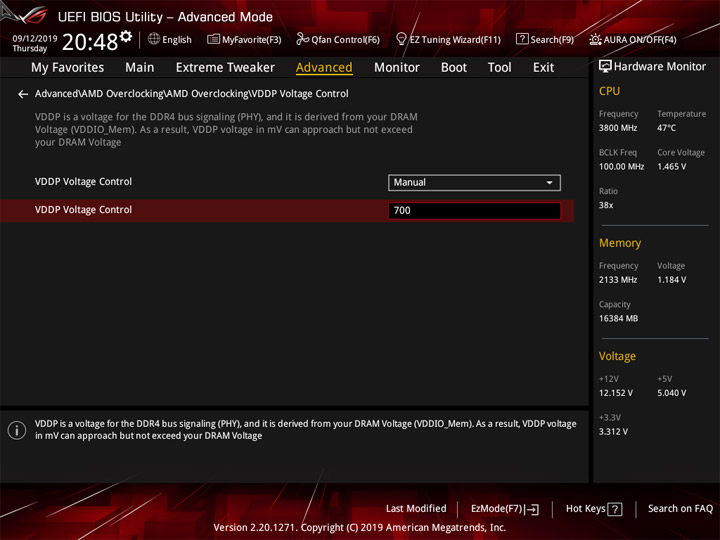Click MyFavorite(F3) label
The width and height of the screenshot is (720, 540).
[x=252, y=40]
